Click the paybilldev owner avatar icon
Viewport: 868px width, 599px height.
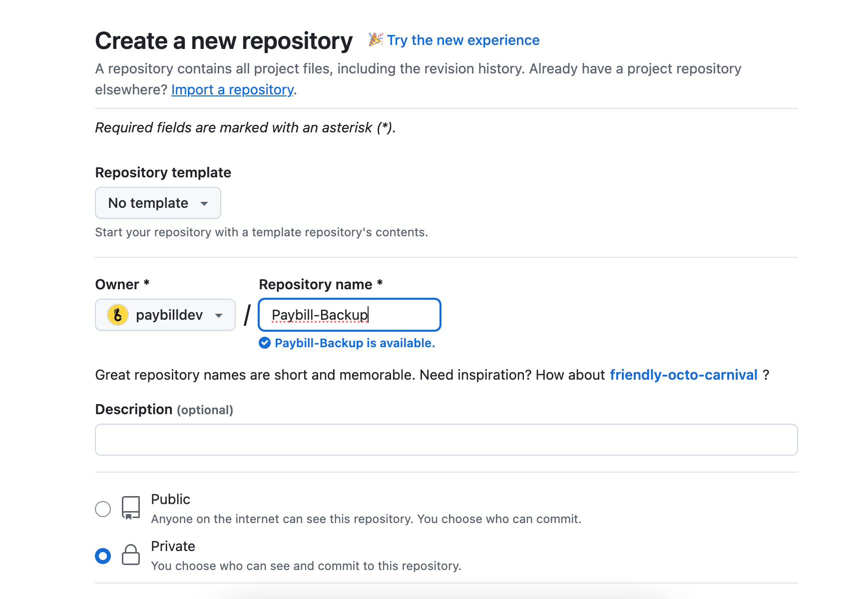point(118,315)
